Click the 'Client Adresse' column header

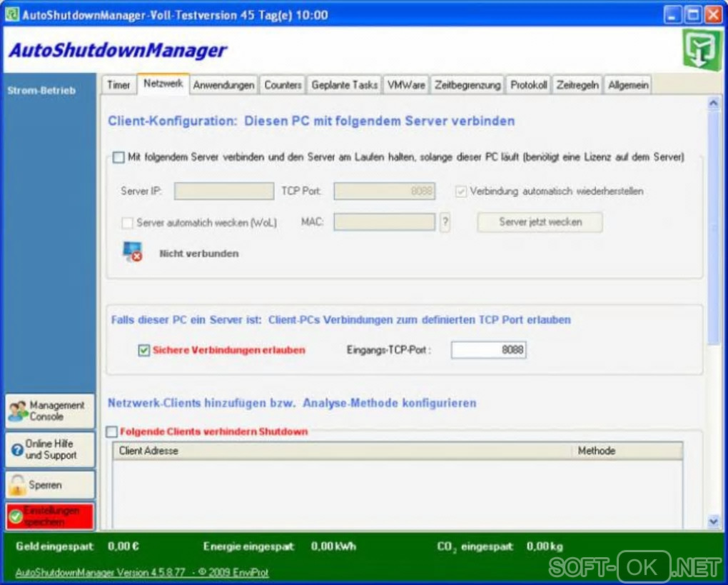[342, 451]
